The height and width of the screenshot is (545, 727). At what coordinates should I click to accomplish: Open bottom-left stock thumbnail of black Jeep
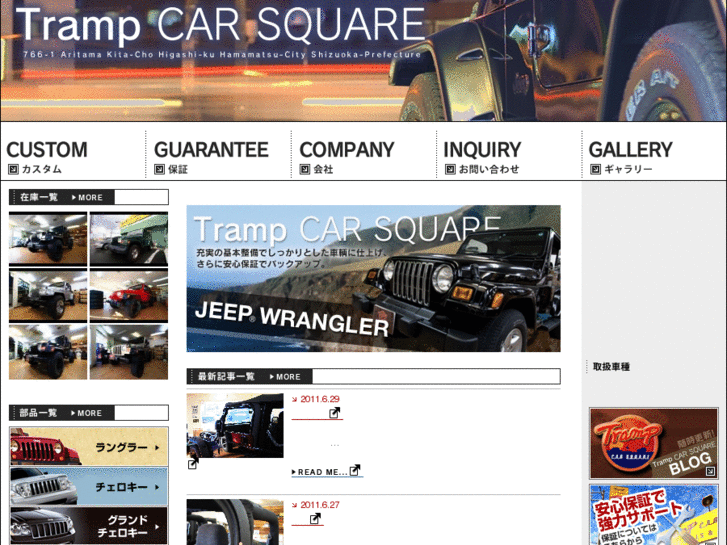(48, 352)
